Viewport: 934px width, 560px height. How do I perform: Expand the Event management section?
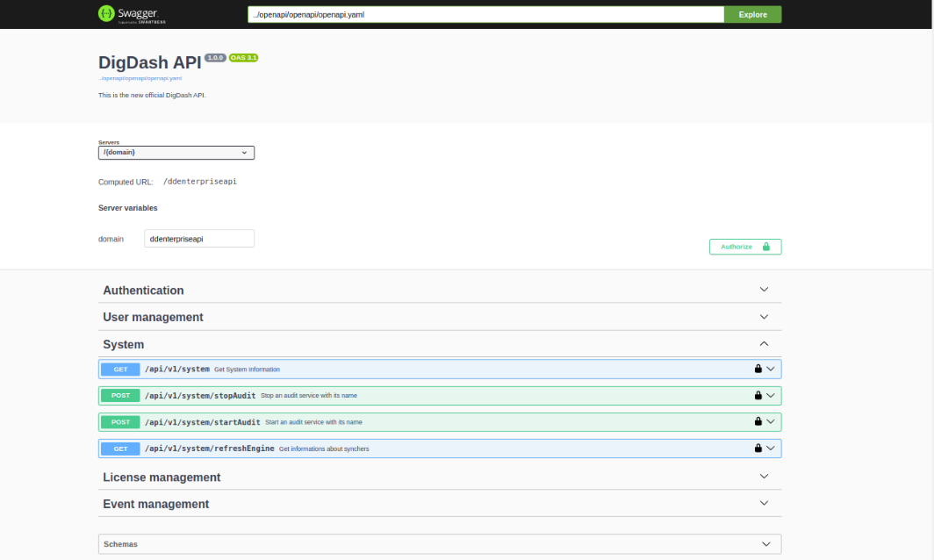764,504
